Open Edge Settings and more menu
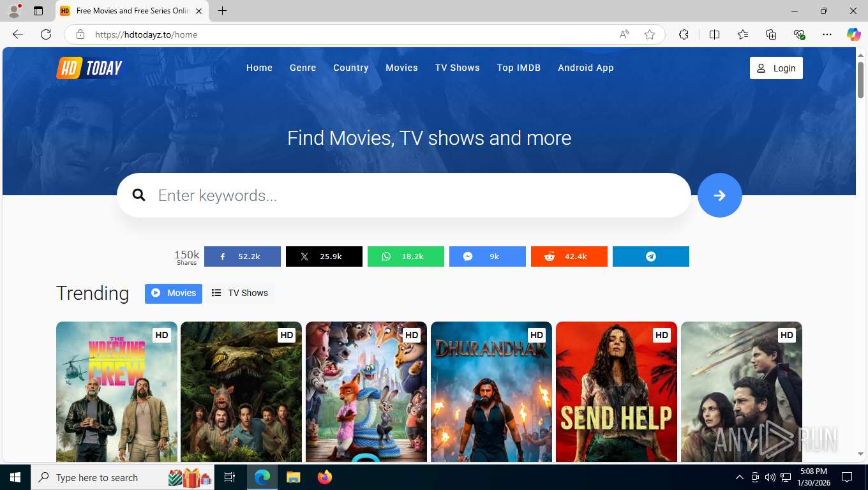868x490 pixels. [x=827, y=34]
